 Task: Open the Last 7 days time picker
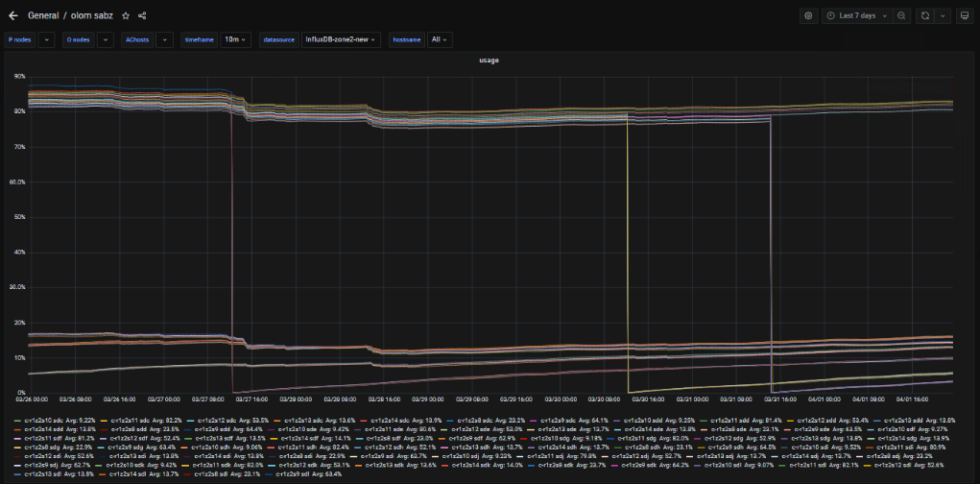point(857,15)
